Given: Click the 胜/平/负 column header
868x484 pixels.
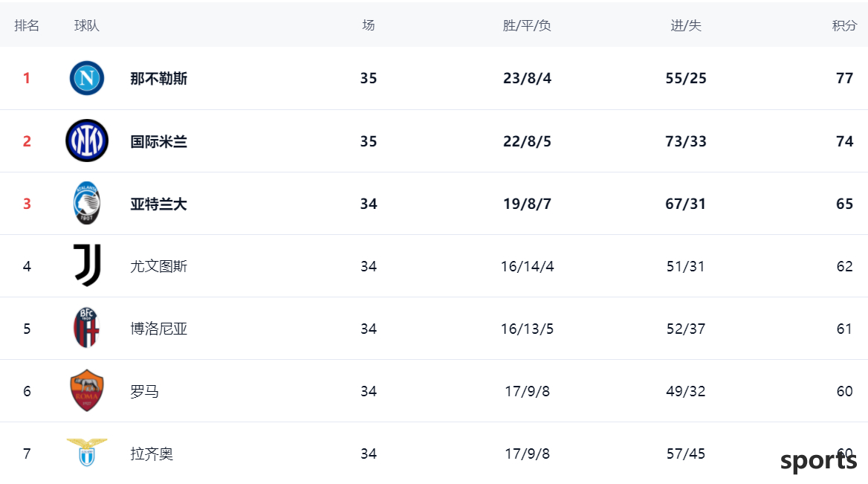Looking at the screenshot, I should 527,25.
